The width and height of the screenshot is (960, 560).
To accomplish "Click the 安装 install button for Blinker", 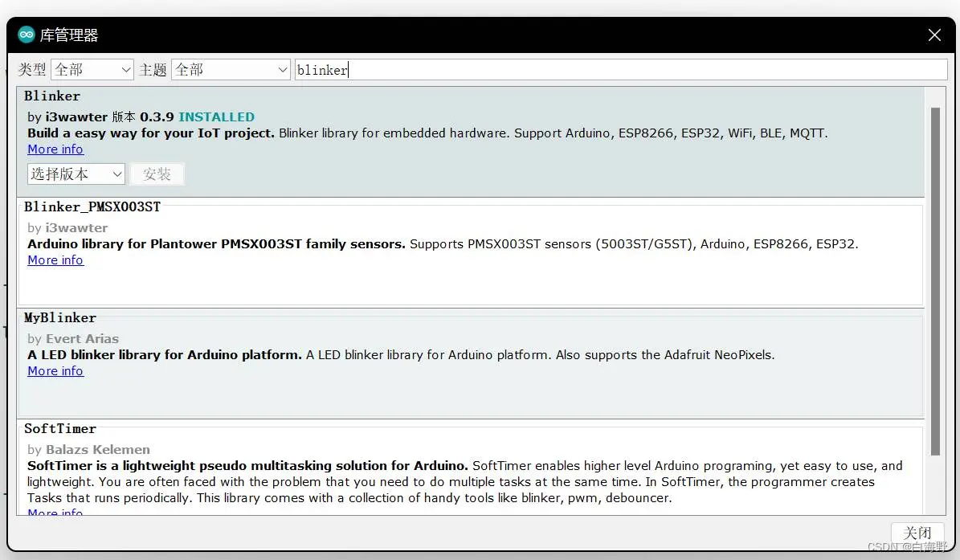I will [x=157, y=174].
